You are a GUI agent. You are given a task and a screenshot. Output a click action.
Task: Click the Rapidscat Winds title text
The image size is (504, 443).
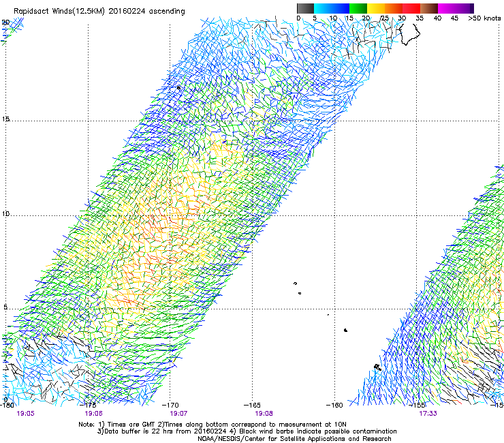(99, 12)
